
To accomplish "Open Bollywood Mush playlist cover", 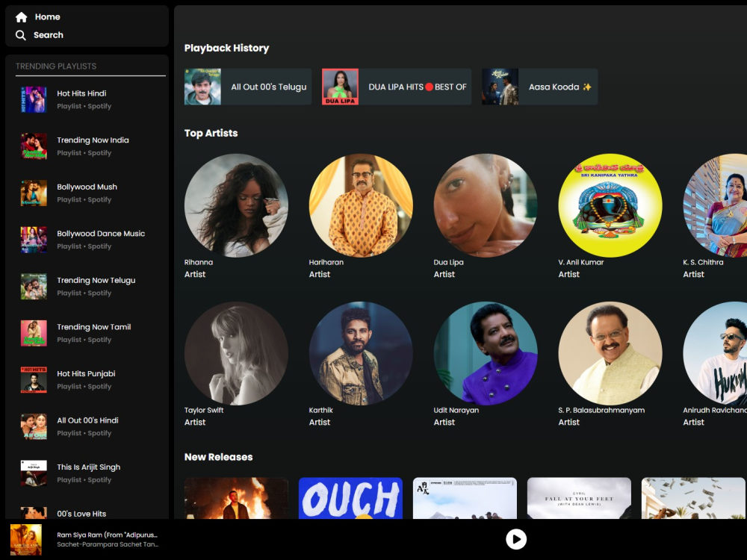I will 34,193.
